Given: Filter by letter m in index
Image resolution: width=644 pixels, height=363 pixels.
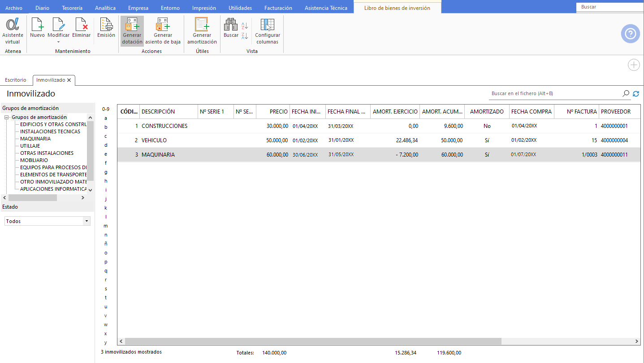Looking at the screenshot, I should (106, 226).
